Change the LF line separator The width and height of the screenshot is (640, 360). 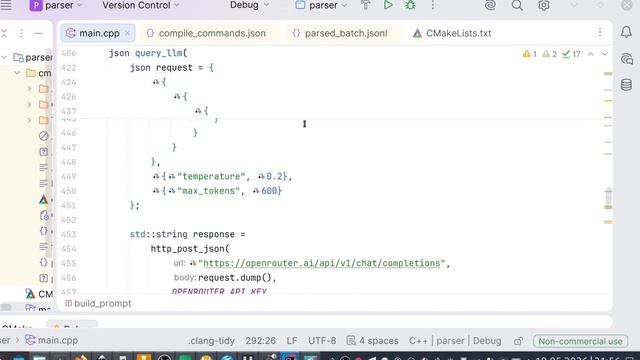point(292,340)
